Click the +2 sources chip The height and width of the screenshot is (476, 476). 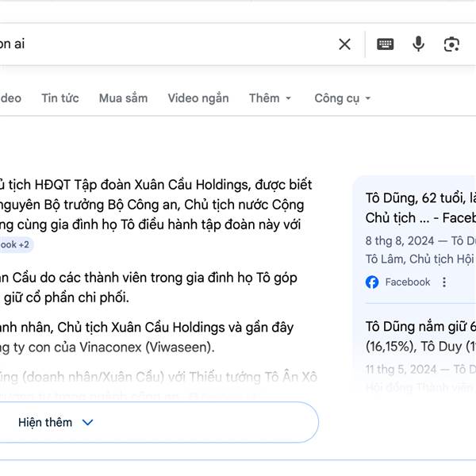14,245
